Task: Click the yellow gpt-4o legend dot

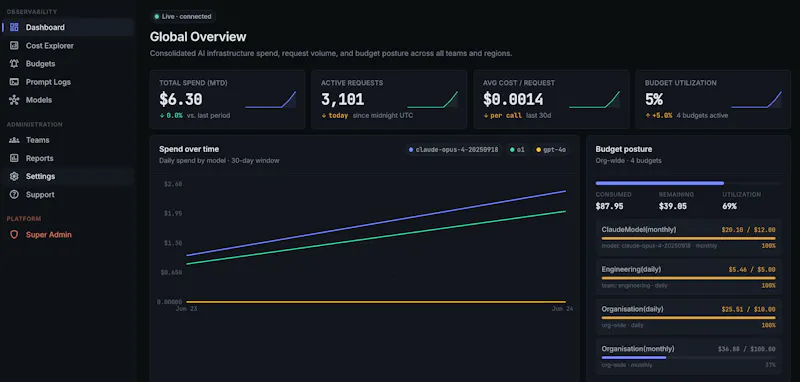Action: (538, 150)
